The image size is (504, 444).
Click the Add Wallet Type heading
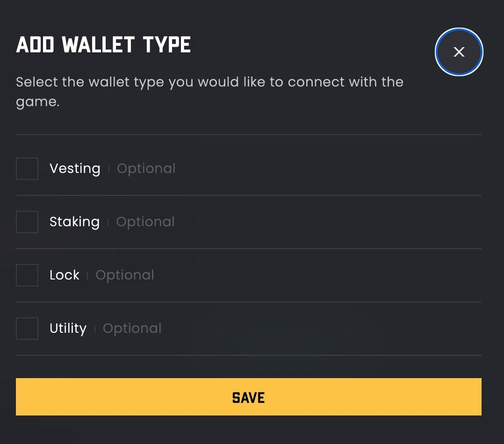103,45
